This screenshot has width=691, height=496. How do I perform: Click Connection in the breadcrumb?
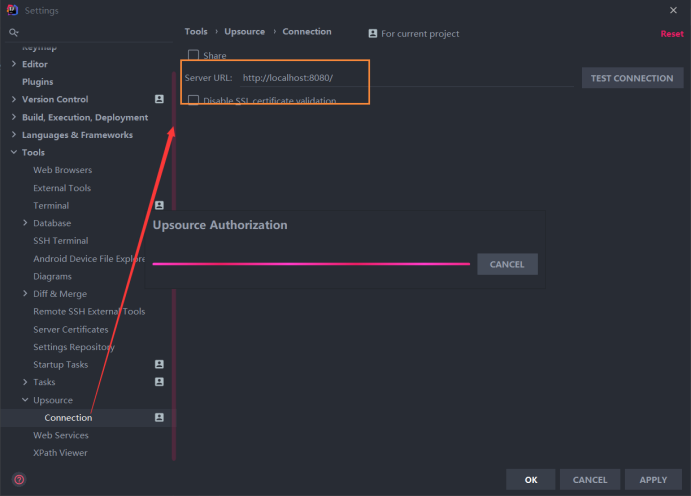[307, 32]
